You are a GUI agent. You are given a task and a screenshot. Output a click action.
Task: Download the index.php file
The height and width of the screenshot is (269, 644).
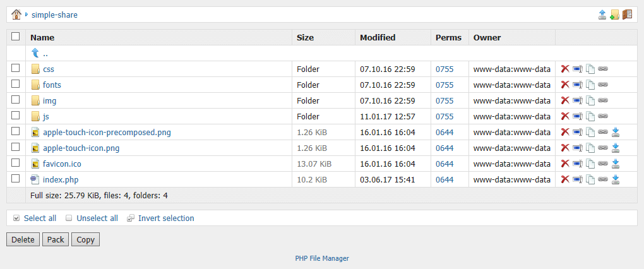coord(616,179)
